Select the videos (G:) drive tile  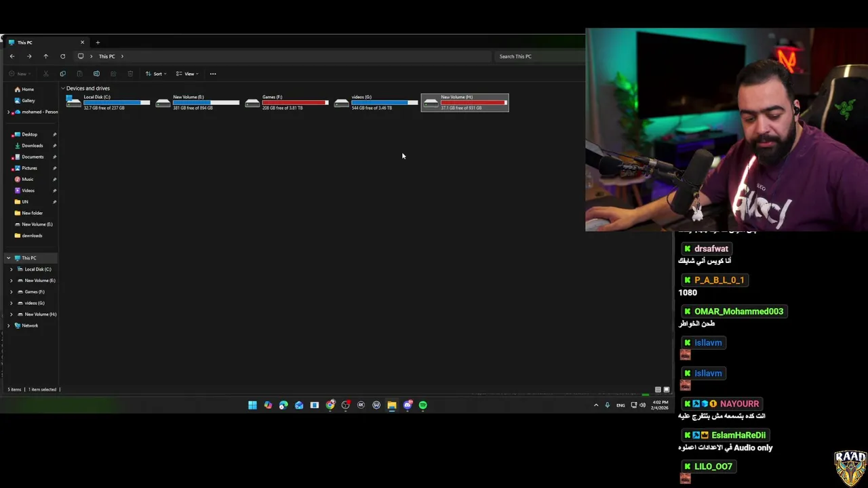pyautogui.click(x=376, y=102)
